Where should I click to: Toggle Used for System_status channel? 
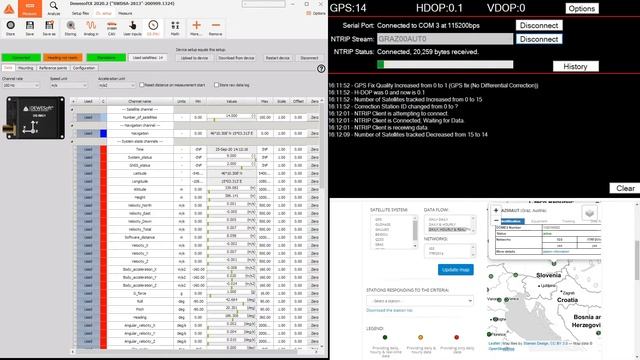pos(88,157)
